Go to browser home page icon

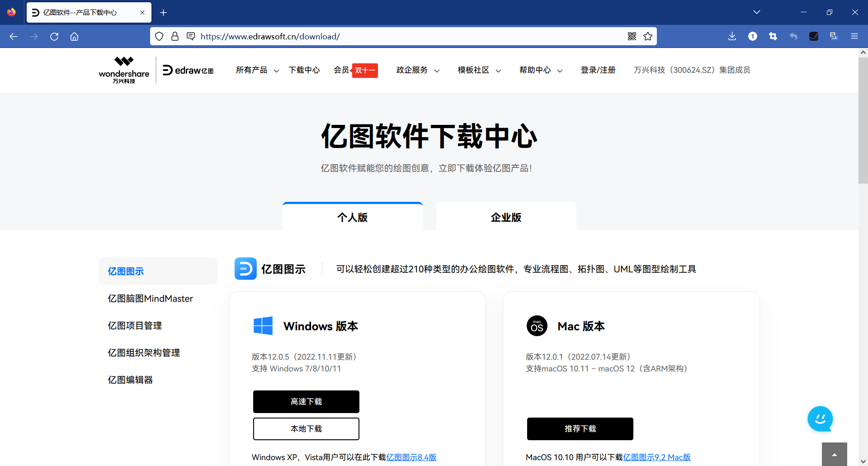[74, 37]
